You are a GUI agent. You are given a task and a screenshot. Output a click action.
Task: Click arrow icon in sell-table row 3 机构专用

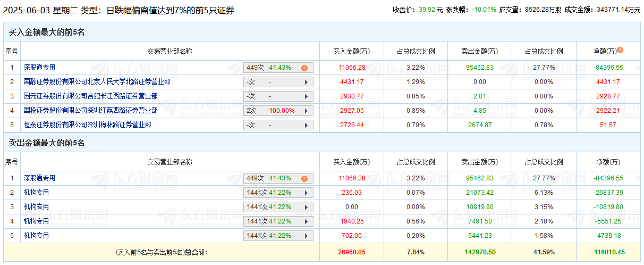click(x=306, y=208)
